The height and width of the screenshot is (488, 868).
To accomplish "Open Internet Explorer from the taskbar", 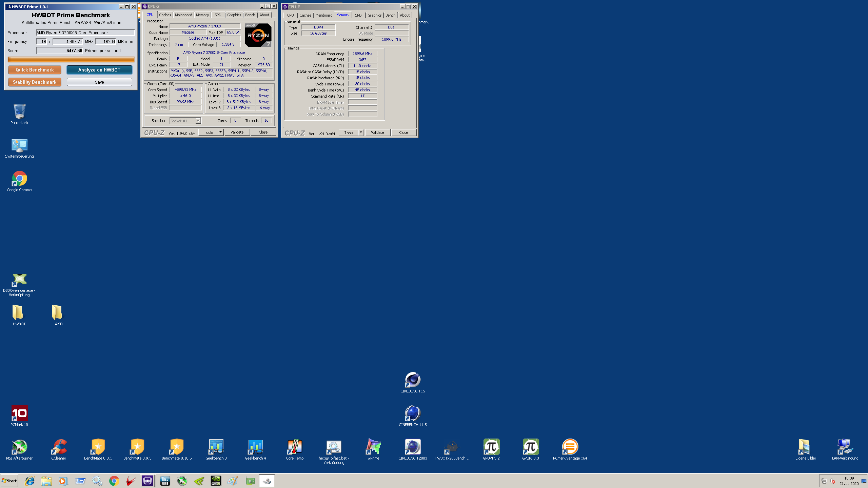I will tap(30, 481).
